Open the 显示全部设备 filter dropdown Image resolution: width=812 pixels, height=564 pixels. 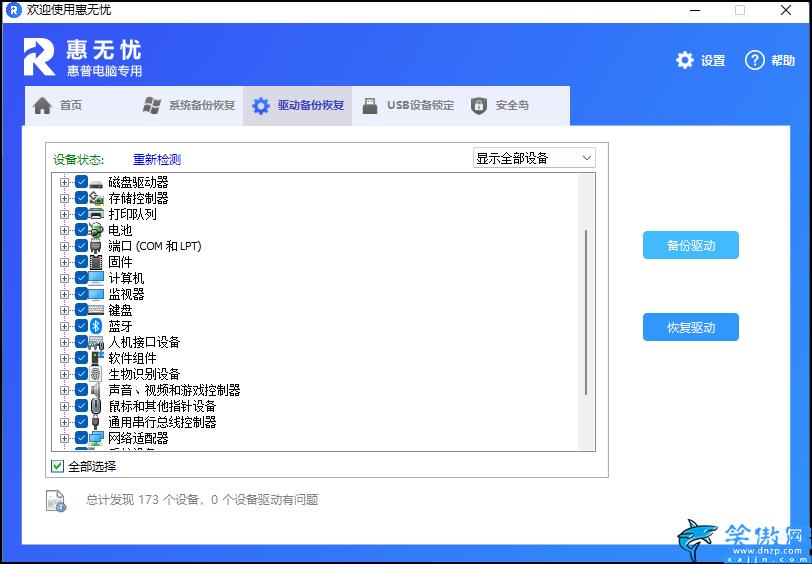coord(534,158)
